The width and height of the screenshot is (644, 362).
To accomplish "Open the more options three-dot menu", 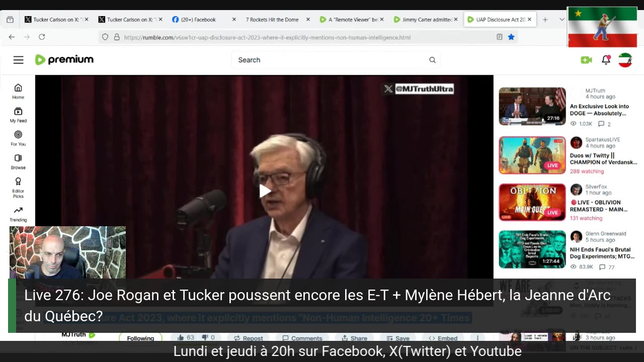I will click(477, 338).
